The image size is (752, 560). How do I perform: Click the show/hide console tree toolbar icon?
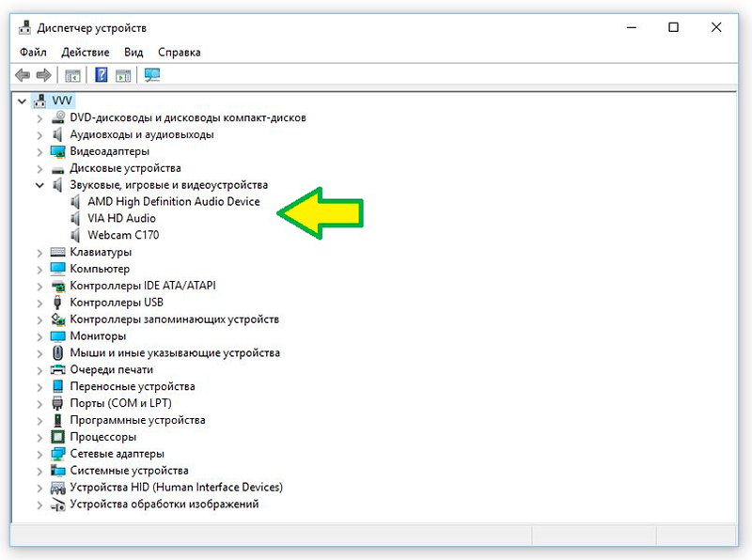(72, 75)
